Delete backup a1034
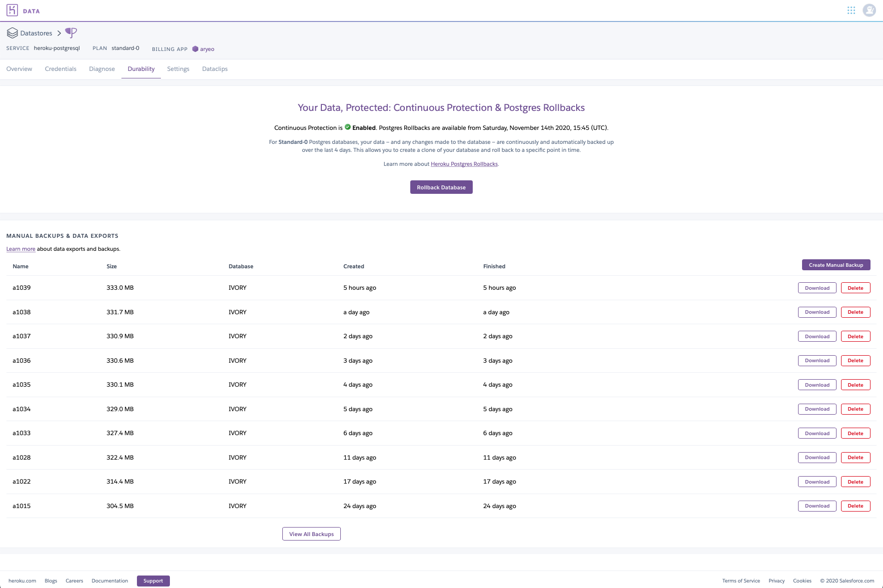Image resolution: width=883 pixels, height=588 pixels. click(x=856, y=409)
